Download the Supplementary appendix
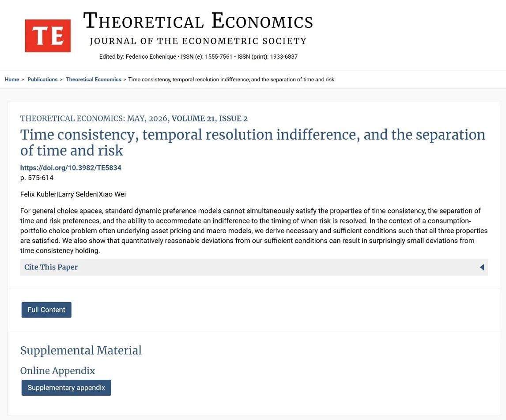The image size is (506, 420). tap(66, 388)
